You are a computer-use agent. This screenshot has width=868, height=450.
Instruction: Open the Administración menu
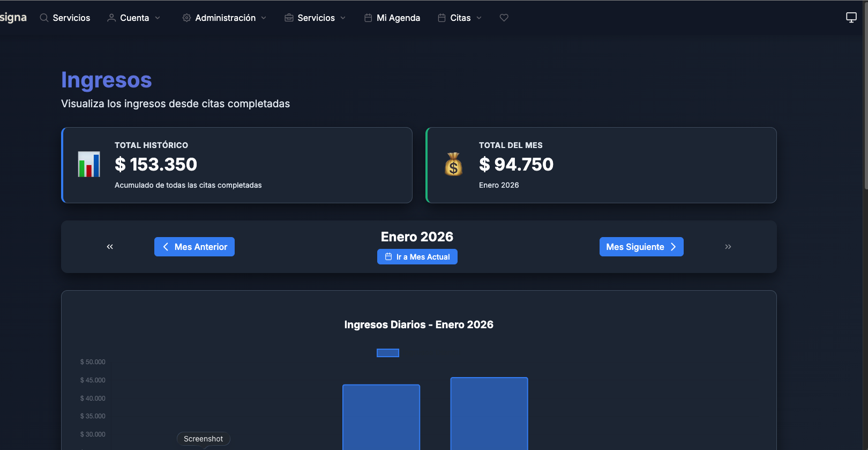coord(225,18)
